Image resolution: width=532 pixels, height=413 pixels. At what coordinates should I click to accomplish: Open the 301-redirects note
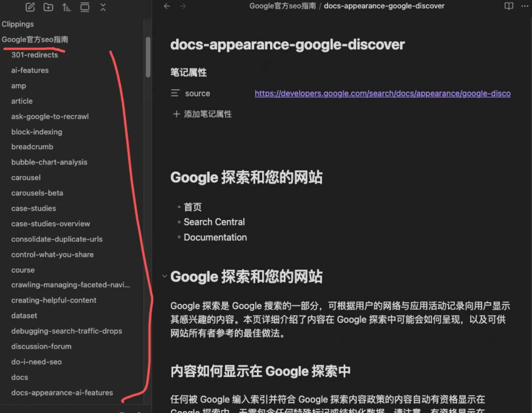(35, 55)
